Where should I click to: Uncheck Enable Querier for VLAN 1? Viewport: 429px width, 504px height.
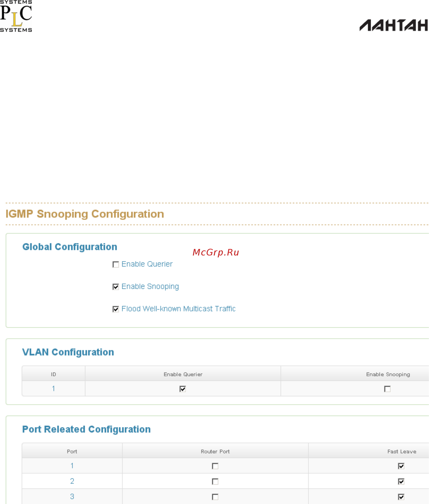pyautogui.click(x=183, y=389)
